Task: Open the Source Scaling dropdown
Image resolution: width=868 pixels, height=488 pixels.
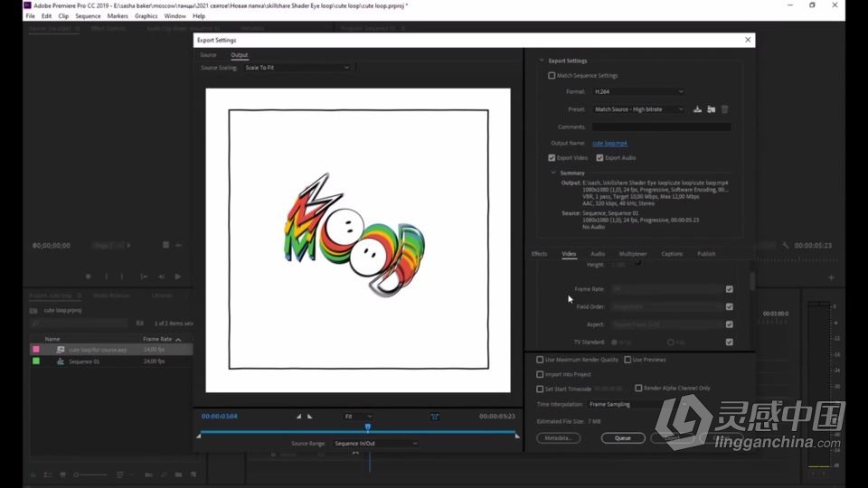Action: pos(297,68)
